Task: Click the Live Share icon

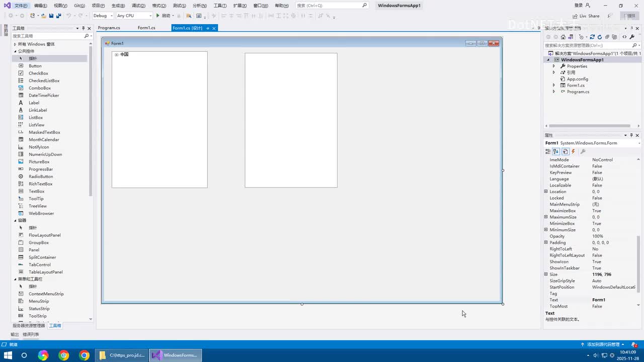Action: [576, 16]
